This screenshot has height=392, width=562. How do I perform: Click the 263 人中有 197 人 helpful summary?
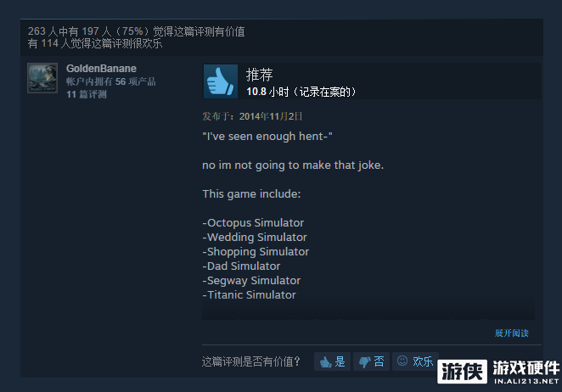point(137,31)
